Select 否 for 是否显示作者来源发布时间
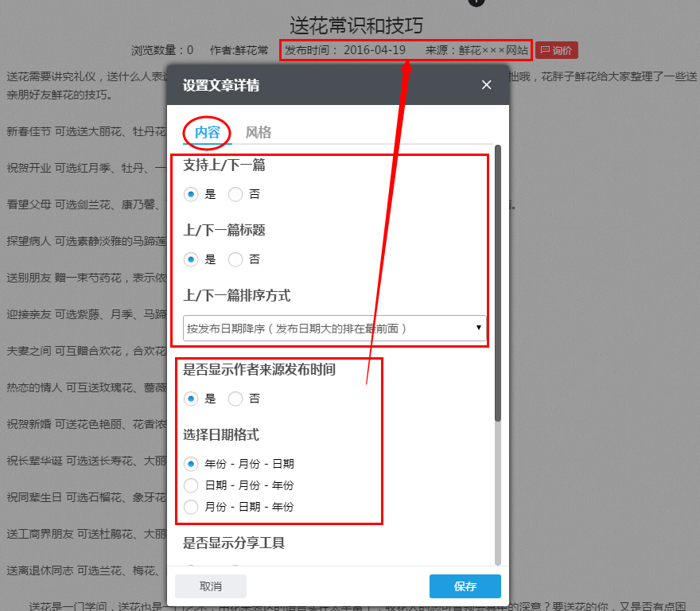 coord(235,399)
